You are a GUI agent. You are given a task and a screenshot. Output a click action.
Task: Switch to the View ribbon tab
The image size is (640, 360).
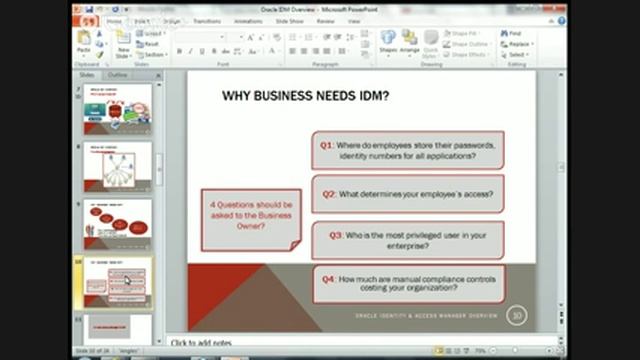point(354,21)
